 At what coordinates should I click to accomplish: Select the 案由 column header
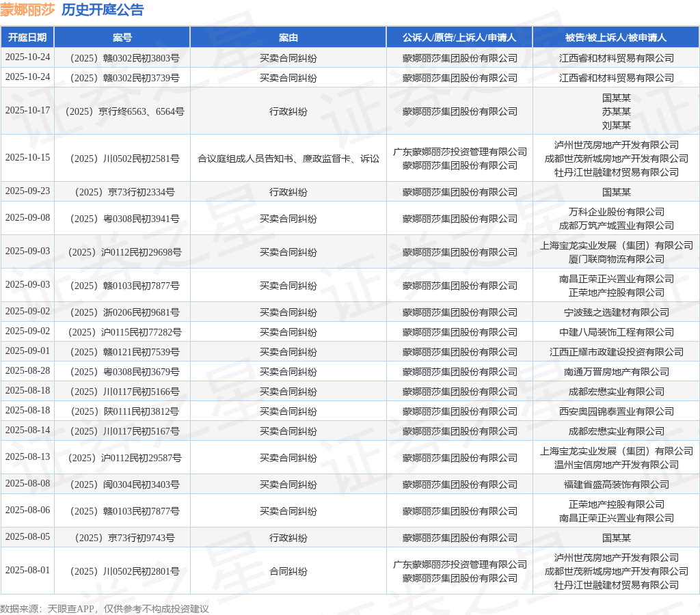[x=288, y=38]
